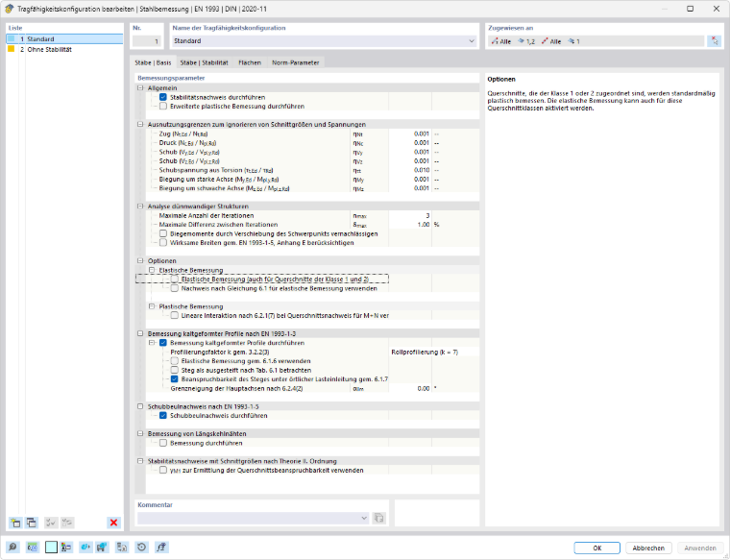
Task: Select the Stäbe | Basis tab
Action: coord(153,62)
